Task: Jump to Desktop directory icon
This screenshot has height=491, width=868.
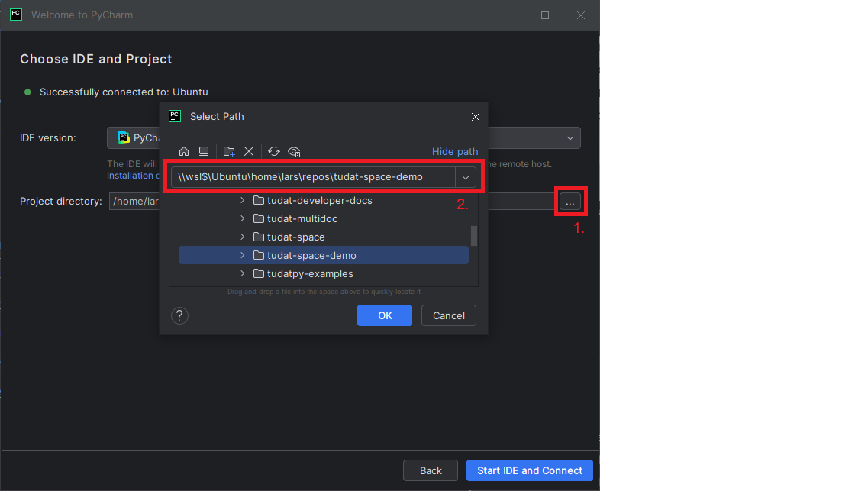Action: (204, 151)
